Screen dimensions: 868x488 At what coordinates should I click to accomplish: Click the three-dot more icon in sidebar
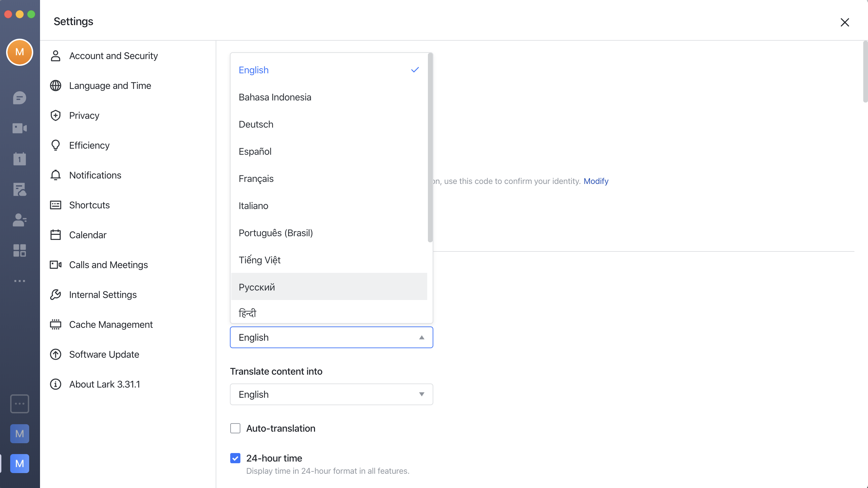pyautogui.click(x=20, y=281)
